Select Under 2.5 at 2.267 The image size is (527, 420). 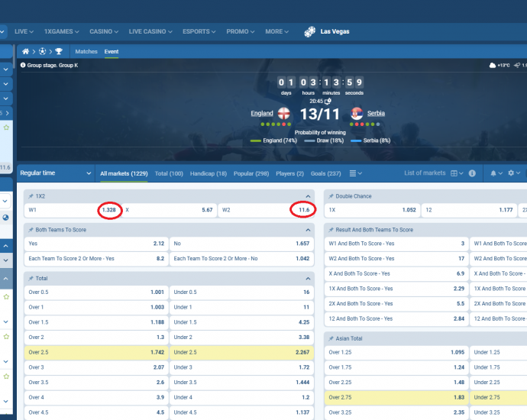(241, 353)
